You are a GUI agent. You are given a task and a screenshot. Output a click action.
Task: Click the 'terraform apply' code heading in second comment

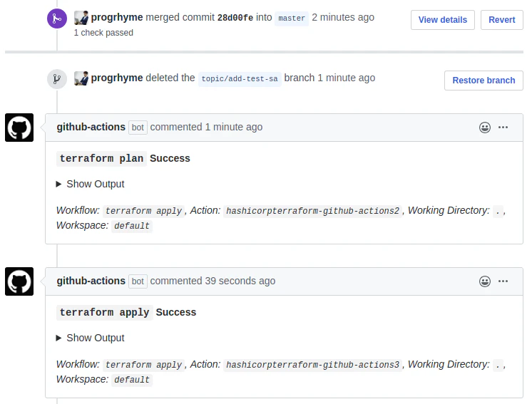point(105,313)
